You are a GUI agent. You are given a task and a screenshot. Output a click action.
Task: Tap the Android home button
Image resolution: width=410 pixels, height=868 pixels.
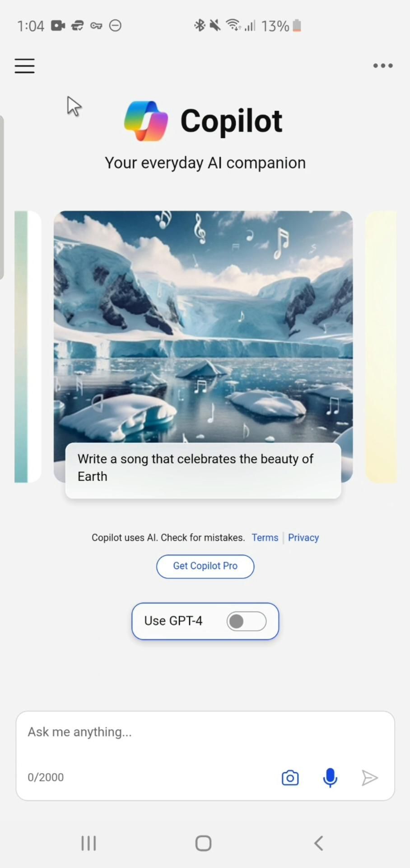(203, 843)
